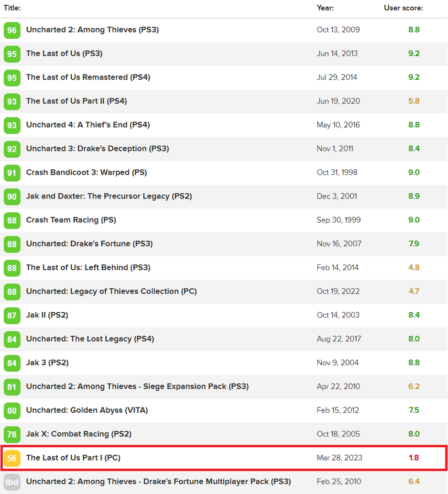
Task: Click metascore 95 badge for The Last of Us Remastered
Action: coord(12,78)
